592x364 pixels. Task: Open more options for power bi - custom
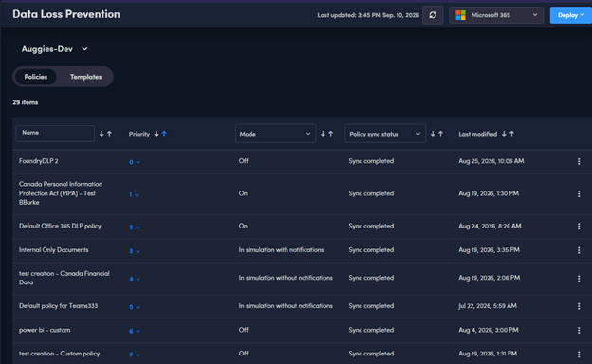pyautogui.click(x=579, y=331)
